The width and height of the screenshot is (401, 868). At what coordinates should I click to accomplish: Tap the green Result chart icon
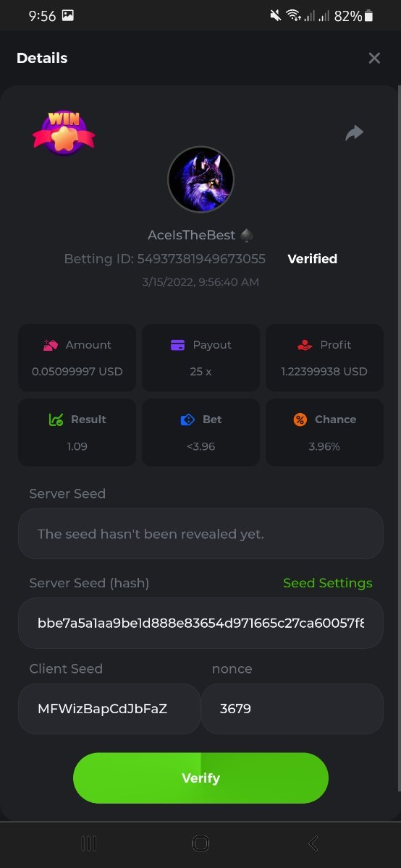(x=56, y=420)
